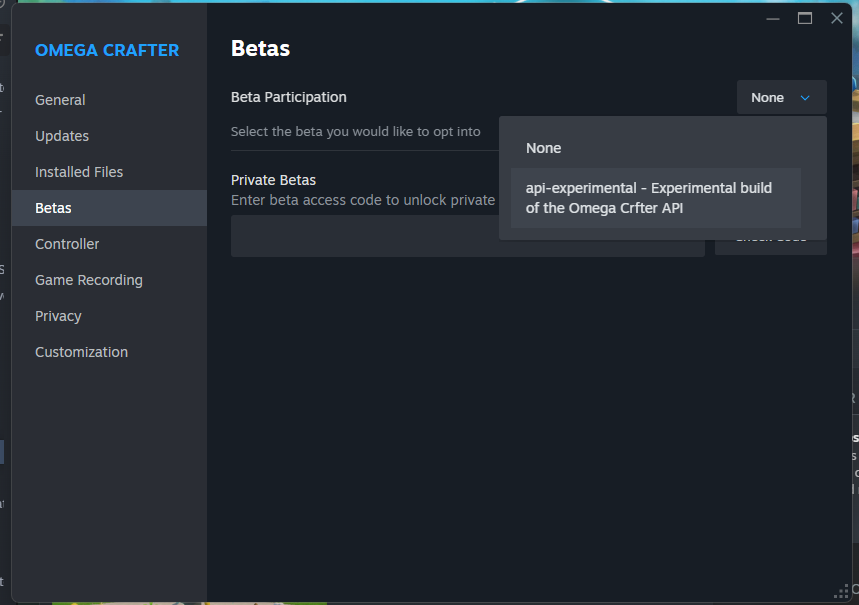859x605 pixels.
Task: Go to Installed Files section
Action: click(x=79, y=172)
